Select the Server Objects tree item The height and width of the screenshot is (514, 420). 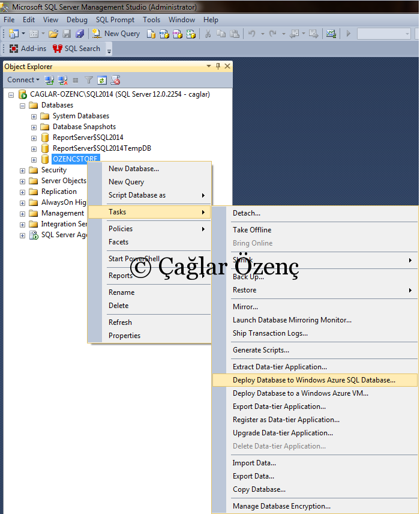pyautogui.click(x=64, y=181)
